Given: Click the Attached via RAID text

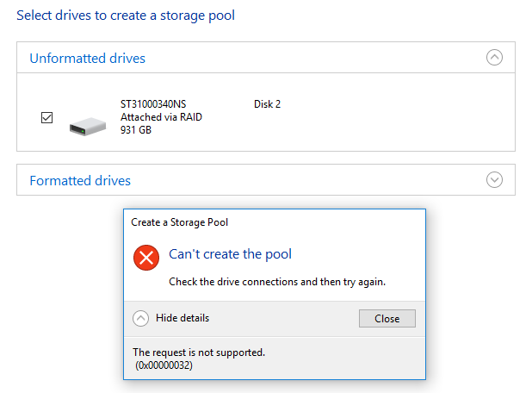Looking at the screenshot, I should (x=161, y=117).
